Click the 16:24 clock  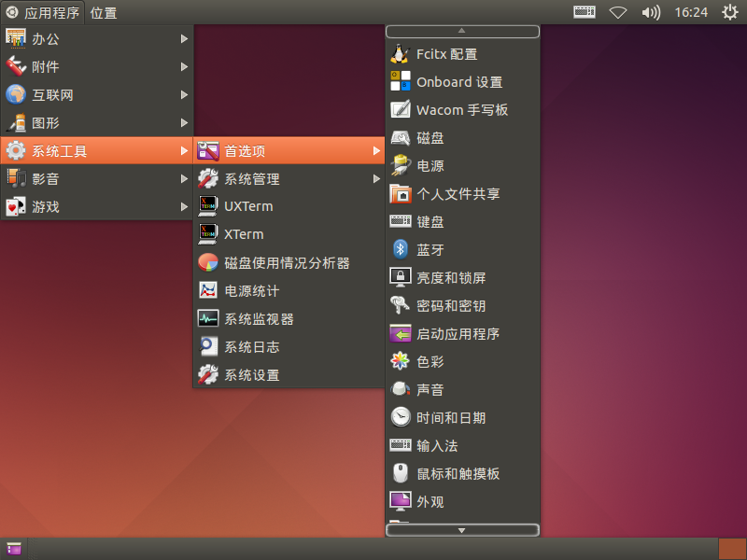pyautogui.click(x=691, y=12)
